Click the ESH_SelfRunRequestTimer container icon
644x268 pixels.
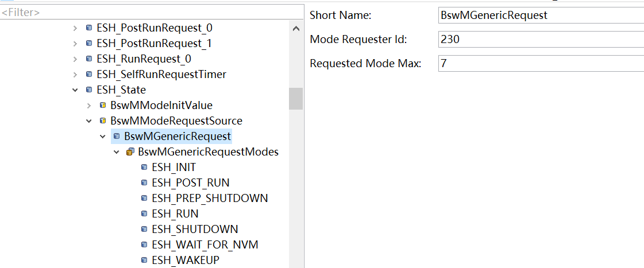88,74
